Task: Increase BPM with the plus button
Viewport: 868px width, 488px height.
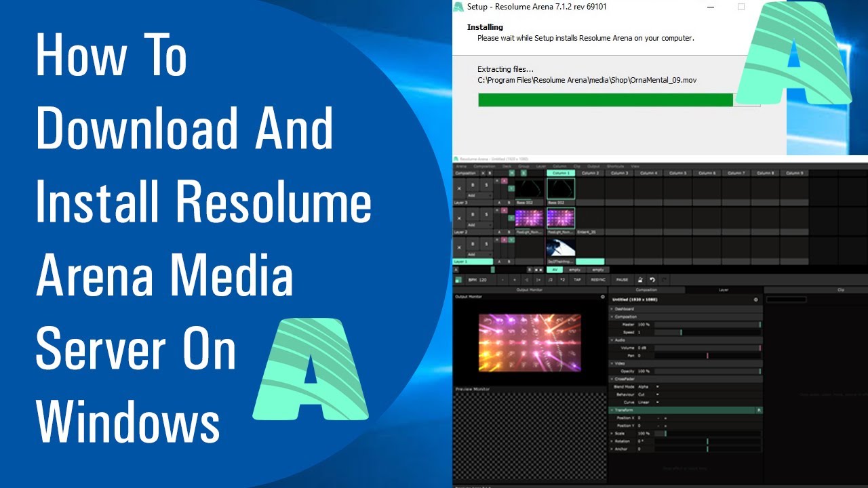Action: coord(515,279)
